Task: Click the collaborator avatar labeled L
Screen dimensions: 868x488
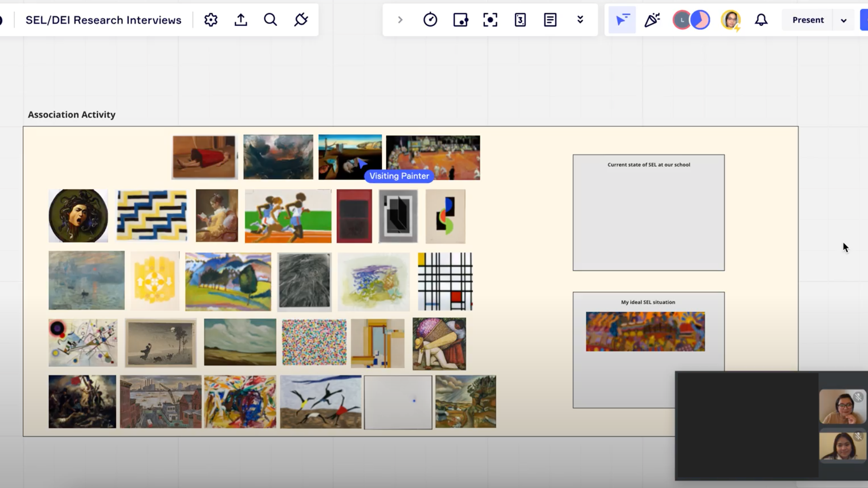Action: pyautogui.click(x=681, y=20)
